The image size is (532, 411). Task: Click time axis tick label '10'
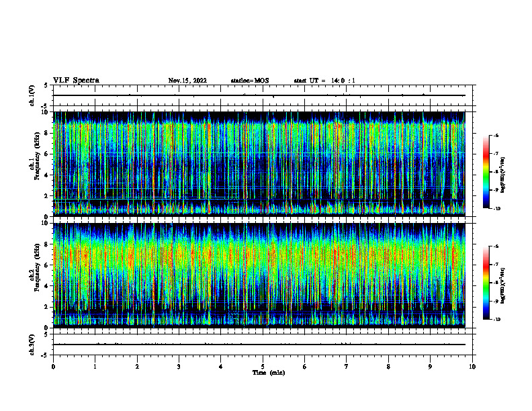[472, 367]
